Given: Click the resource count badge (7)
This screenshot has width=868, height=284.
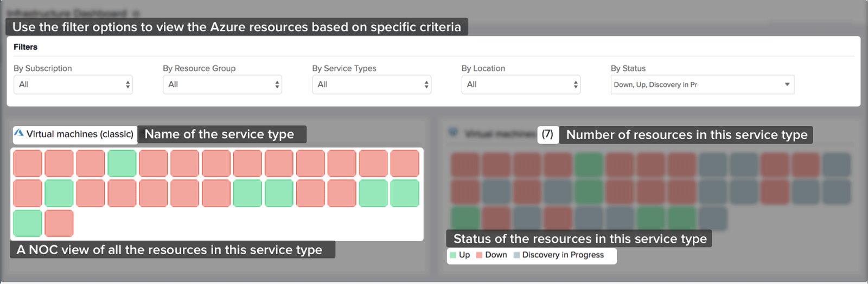Looking at the screenshot, I should click(x=547, y=134).
